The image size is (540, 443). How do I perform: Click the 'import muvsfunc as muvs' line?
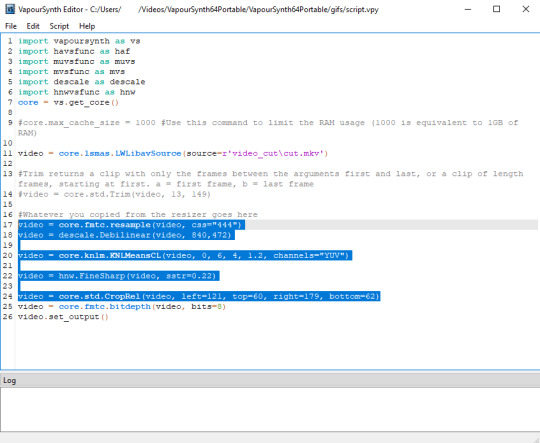click(x=76, y=62)
